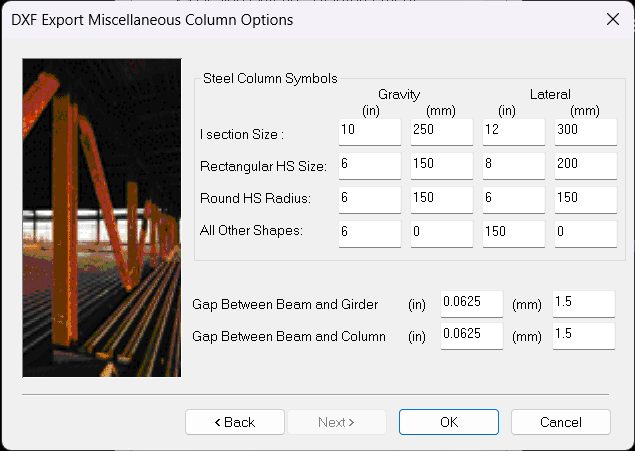635x451 pixels.
Task: Select I section Size Lateral mm field
Action: tap(584, 133)
